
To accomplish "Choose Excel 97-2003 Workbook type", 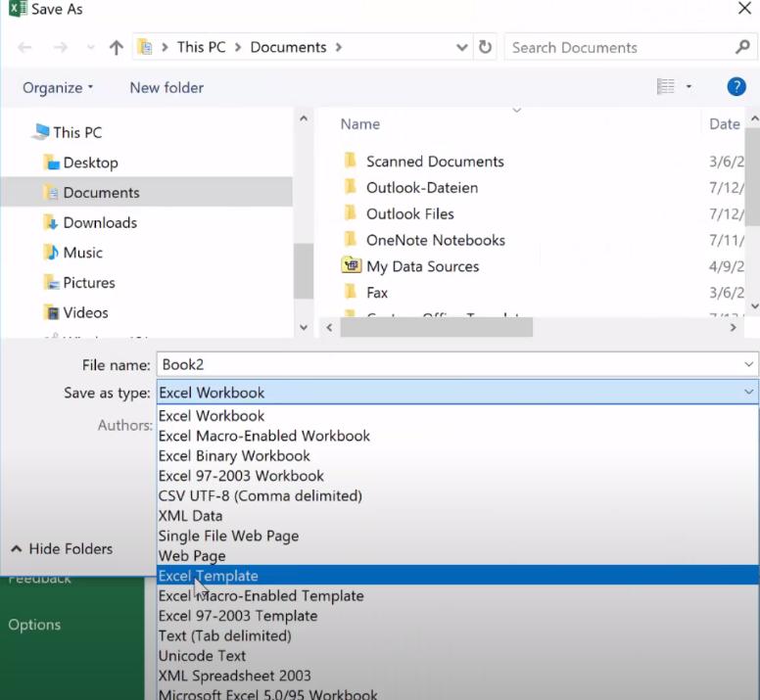I will point(457,476).
